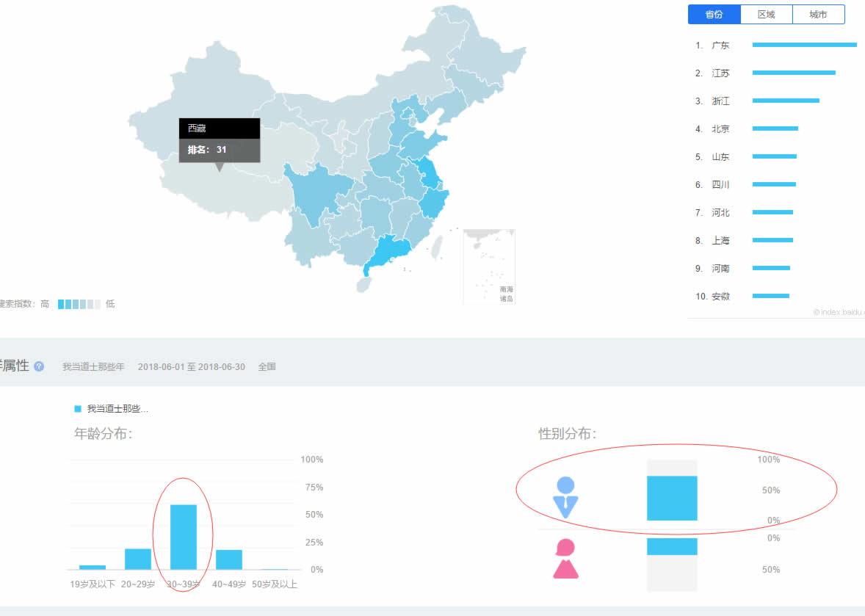Viewport: 865px width, 616px height.
Task: Click the blue legend square for 我当道士那些
Action: (x=78, y=409)
